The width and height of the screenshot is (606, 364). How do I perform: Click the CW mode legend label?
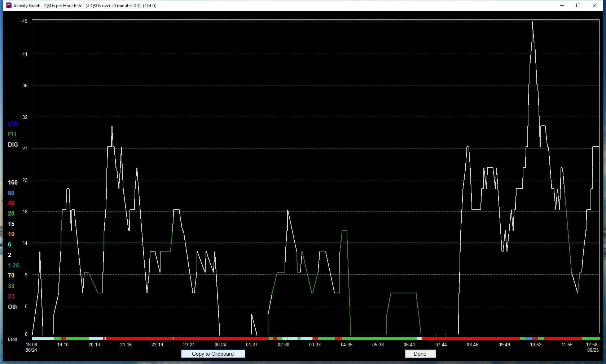(13, 124)
